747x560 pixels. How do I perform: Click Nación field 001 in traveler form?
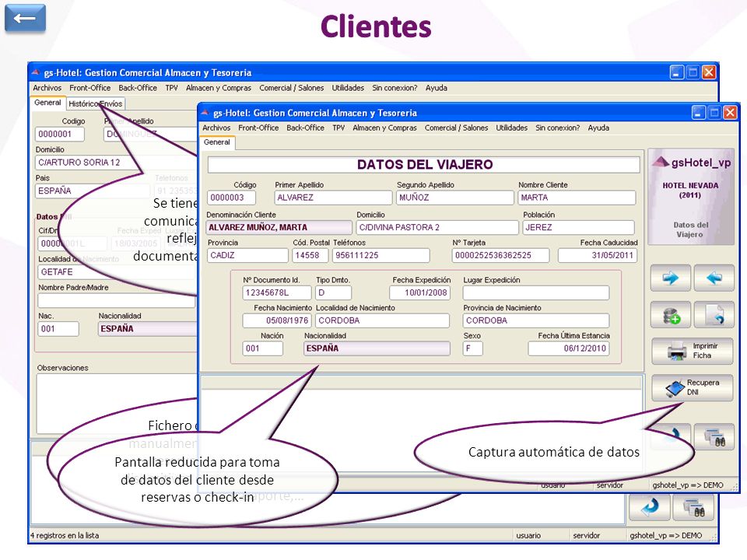coord(262,348)
